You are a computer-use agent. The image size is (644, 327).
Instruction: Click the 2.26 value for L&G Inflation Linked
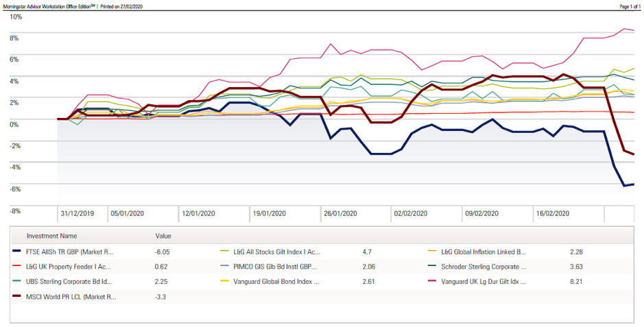(576, 252)
